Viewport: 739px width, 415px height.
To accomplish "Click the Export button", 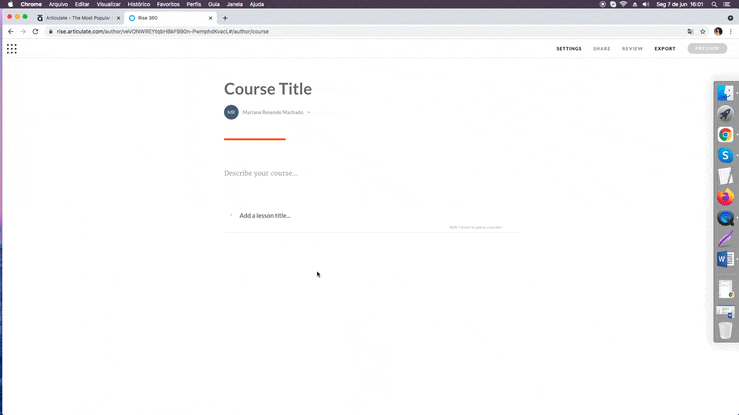I will tap(665, 48).
